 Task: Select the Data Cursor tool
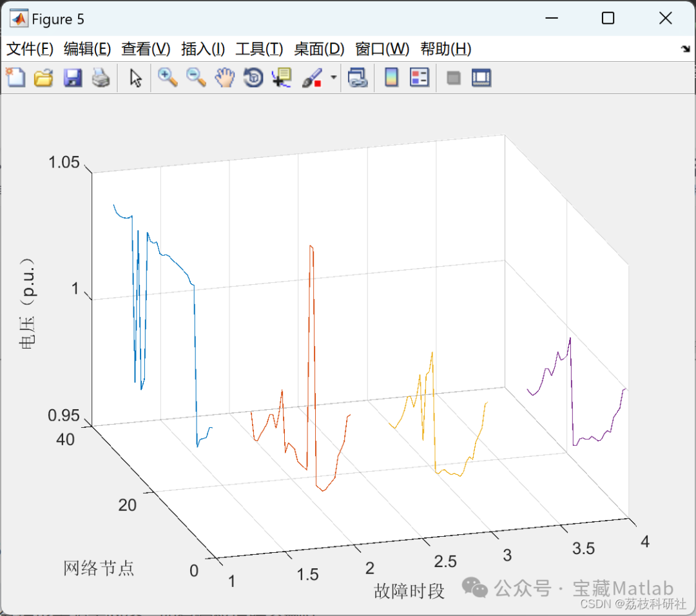pos(282,78)
